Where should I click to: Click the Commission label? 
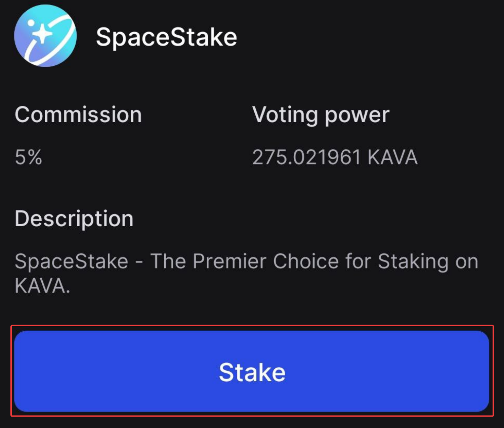coord(78,115)
